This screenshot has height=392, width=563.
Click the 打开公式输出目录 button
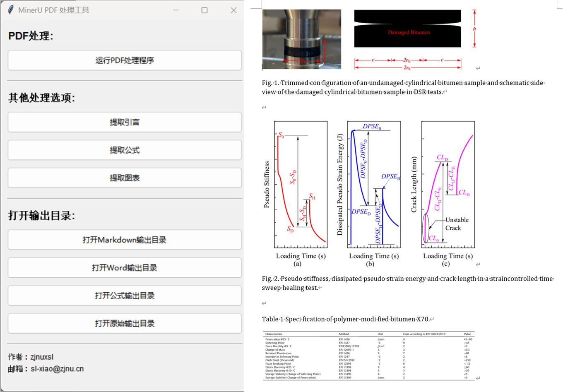(125, 296)
